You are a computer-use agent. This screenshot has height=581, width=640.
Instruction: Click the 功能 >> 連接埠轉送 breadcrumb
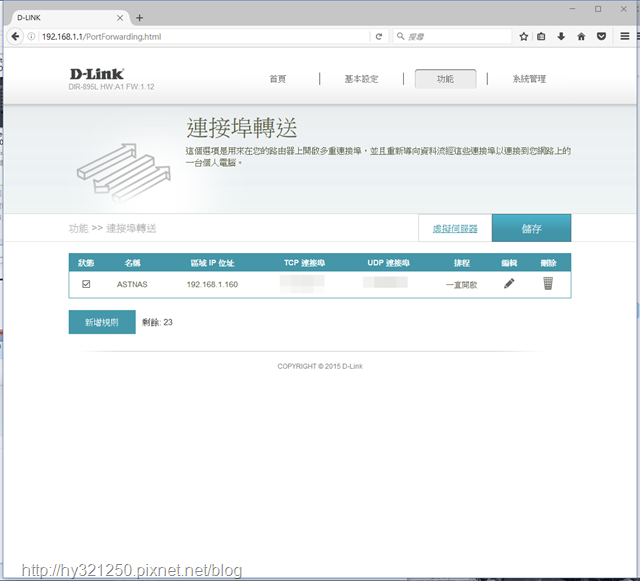coord(112,228)
